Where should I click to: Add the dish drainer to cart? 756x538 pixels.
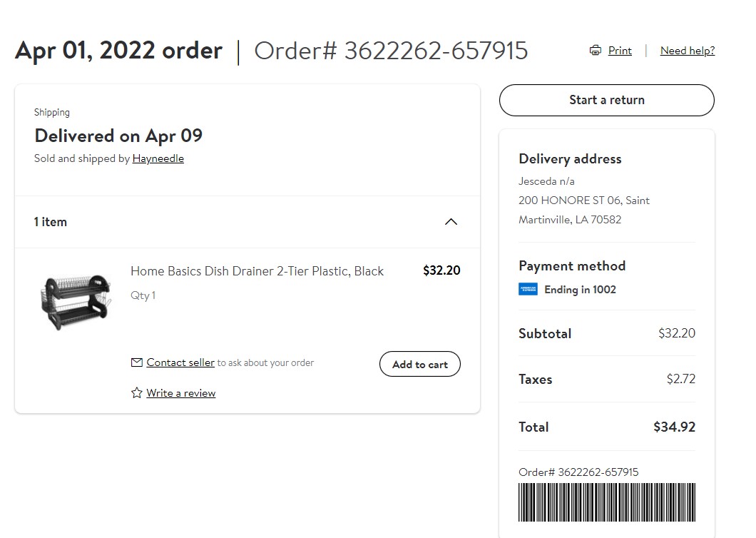pos(420,365)
